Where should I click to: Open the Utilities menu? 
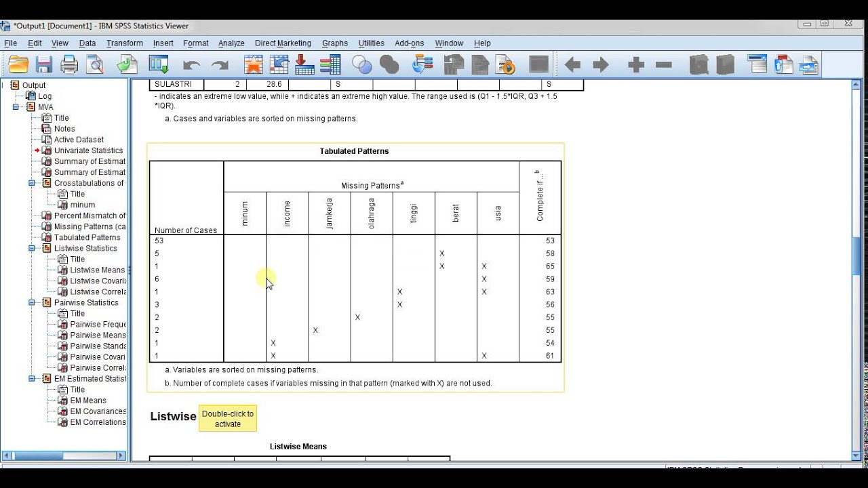point(371,43)
